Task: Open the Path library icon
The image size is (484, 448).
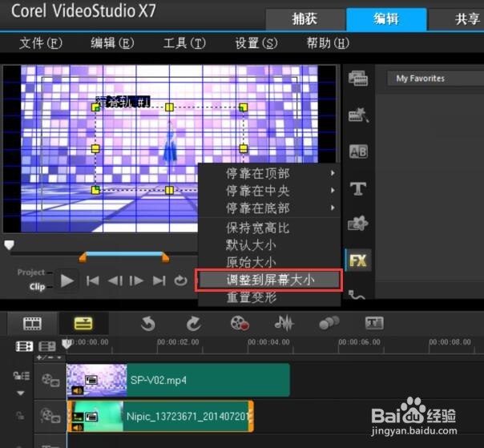Action: click(x=357, y=295)
